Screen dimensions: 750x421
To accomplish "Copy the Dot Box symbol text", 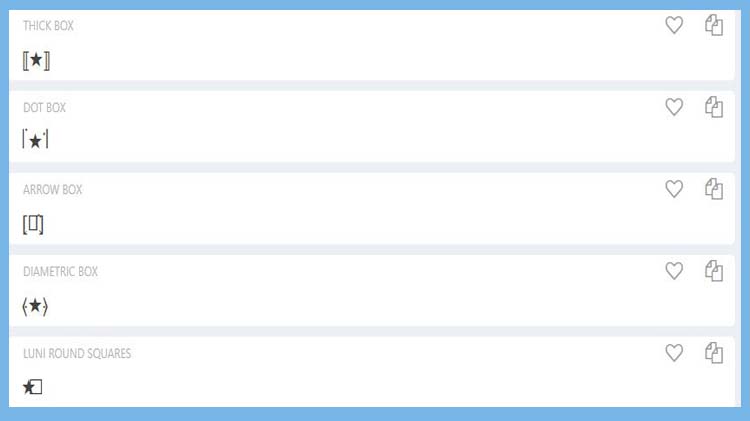I will click(714, 107).
